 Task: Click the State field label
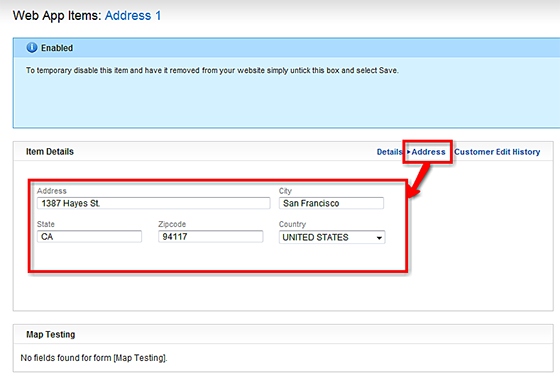click(46, 224)
